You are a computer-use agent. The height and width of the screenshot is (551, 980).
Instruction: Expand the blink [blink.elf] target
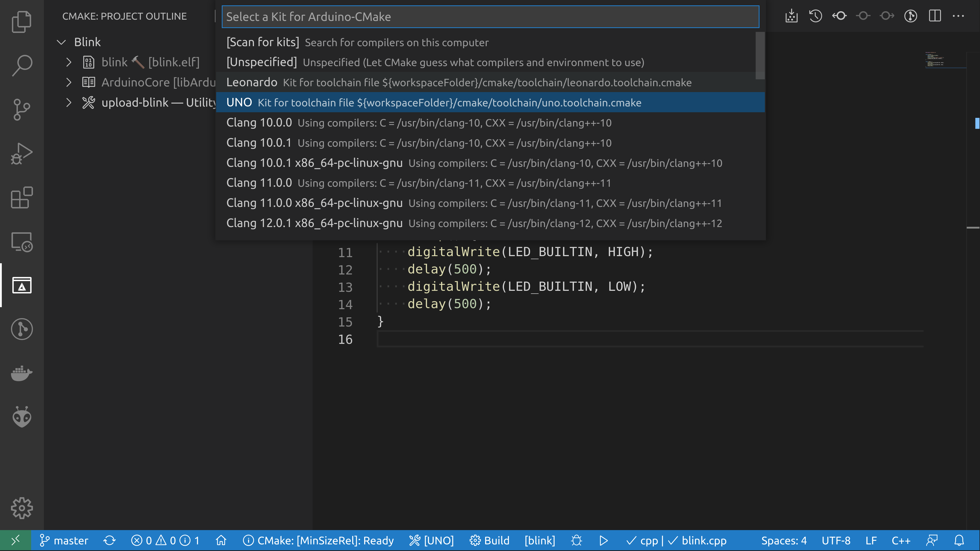point(69,62)
